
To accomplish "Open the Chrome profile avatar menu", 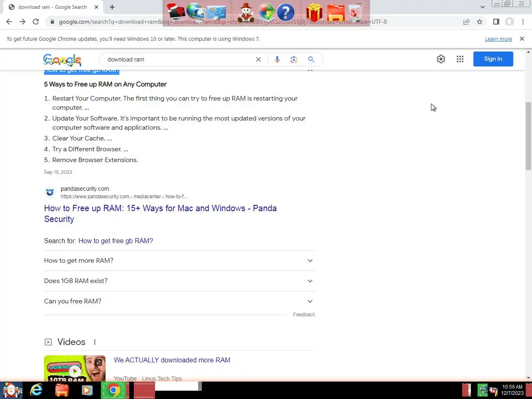I will point(510,22).
